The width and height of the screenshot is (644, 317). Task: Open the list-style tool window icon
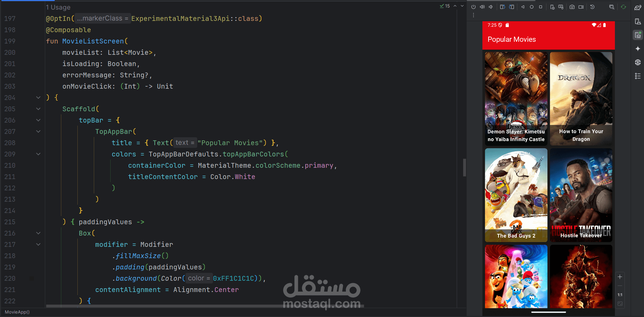(x=638, y=76)
